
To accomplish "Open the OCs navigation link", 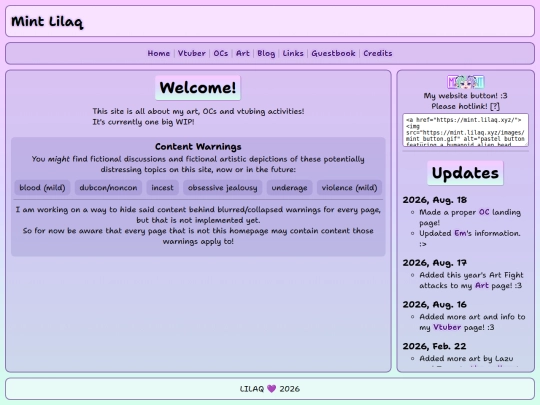I will point(221,53).
